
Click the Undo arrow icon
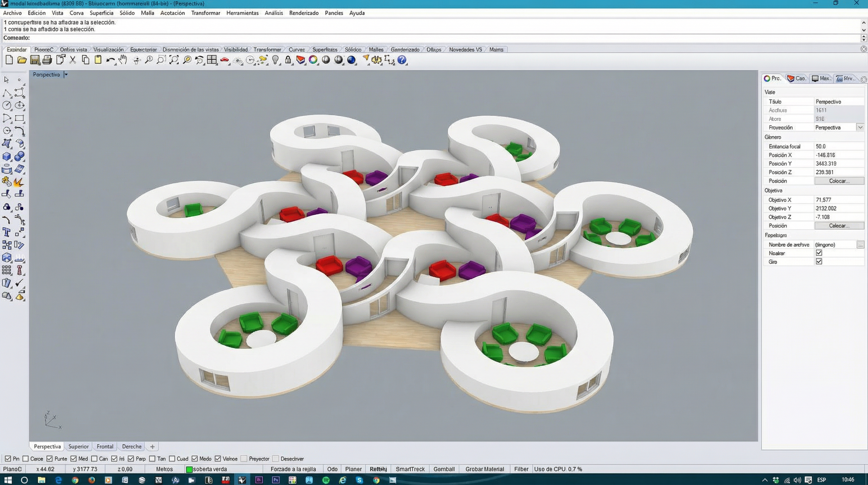[110, 60]
